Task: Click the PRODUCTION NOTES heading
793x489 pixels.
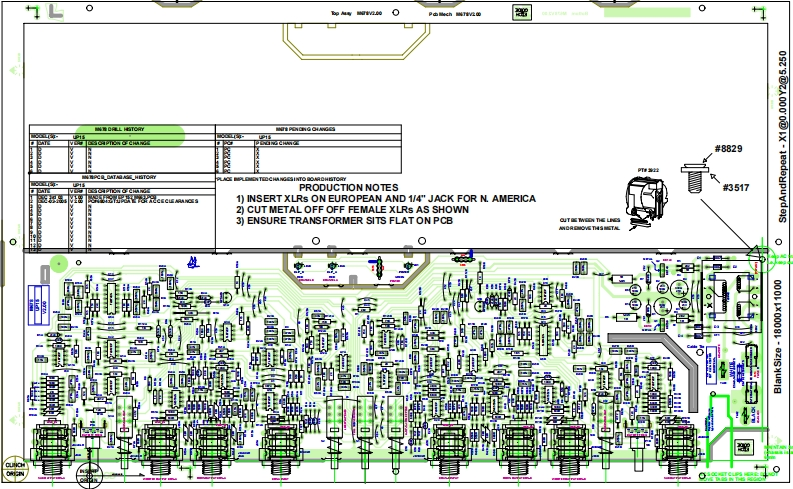Action: (349, 188)
